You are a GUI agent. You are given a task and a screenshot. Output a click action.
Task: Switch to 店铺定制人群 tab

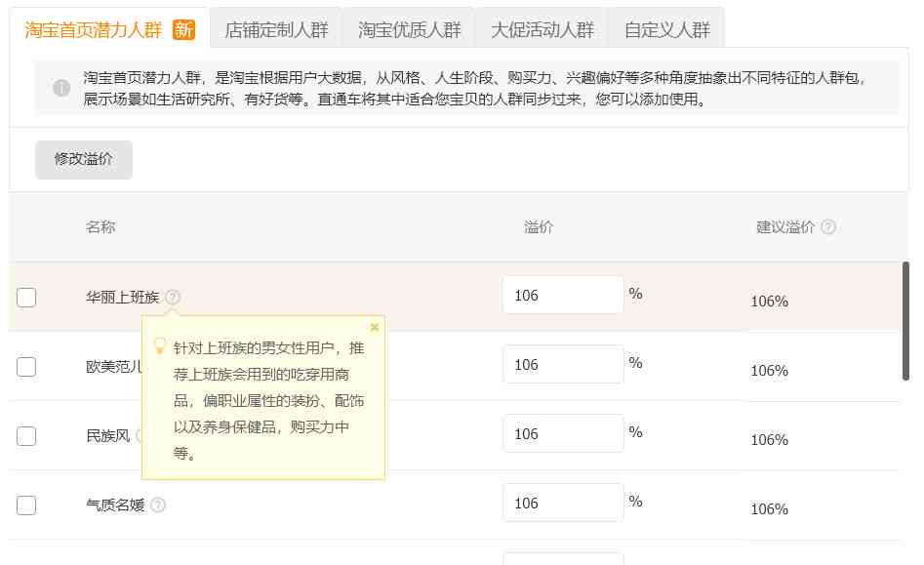[x=276, y=29]
